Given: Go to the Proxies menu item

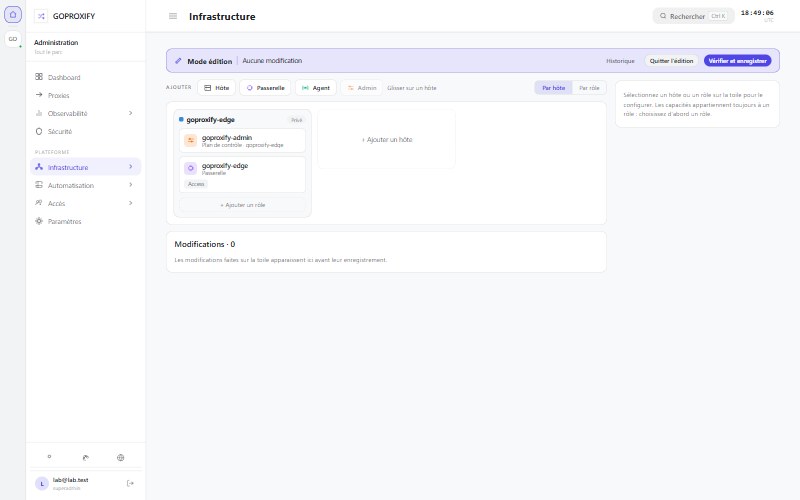Looking at the screenshot, I should (x=85, y=95).
